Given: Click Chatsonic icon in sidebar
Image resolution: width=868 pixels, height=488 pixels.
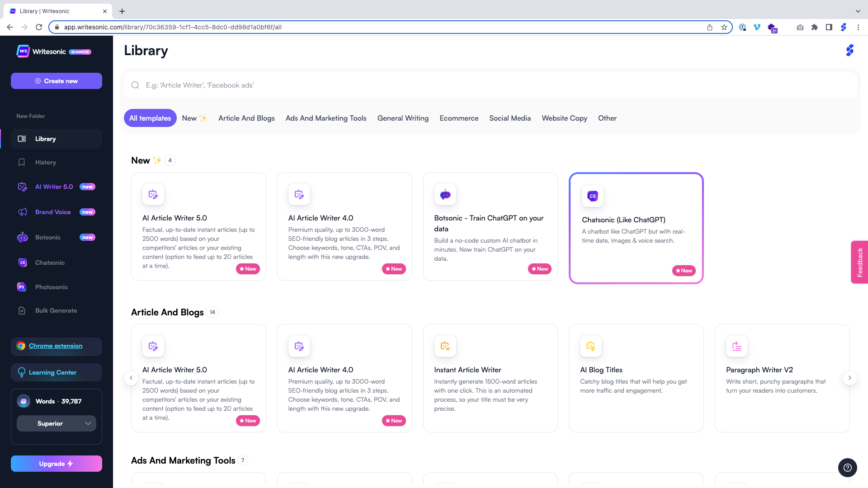Looking at the screenshot, I should coord(22,262).
